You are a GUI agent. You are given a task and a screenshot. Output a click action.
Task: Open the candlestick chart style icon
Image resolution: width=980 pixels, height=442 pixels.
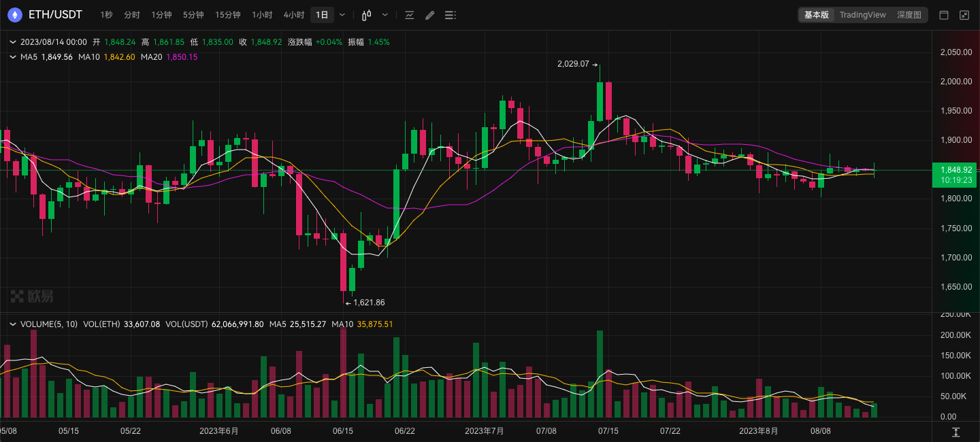[x=367, y=15]
